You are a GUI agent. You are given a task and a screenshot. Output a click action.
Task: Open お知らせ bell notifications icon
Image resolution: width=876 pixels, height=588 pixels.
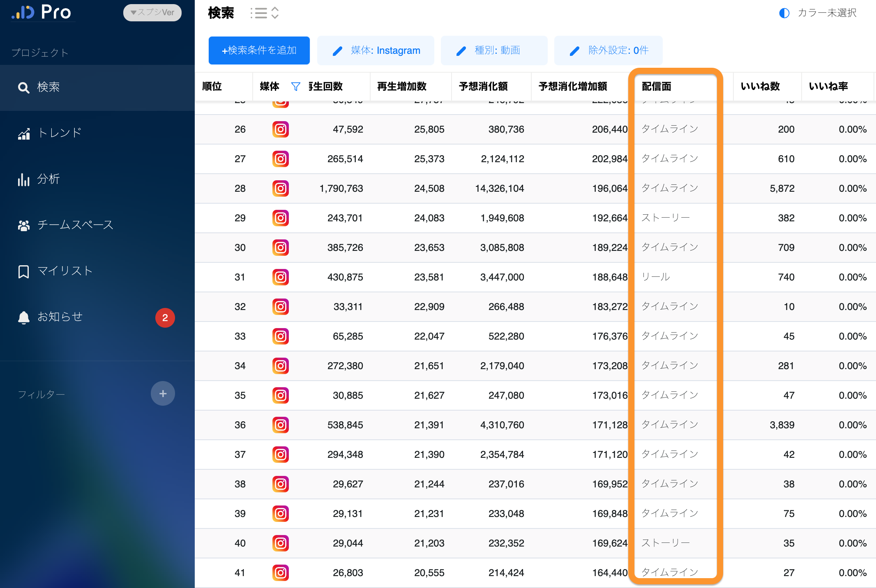tap(24, 317)
